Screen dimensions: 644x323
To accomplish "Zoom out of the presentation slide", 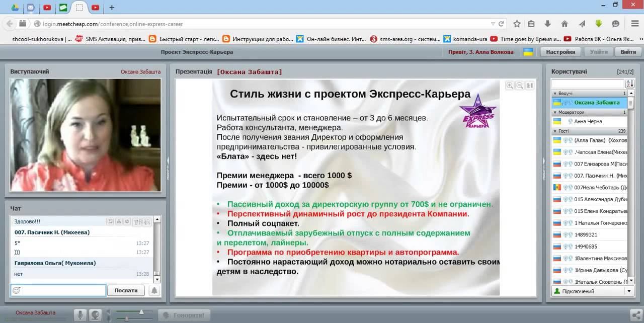I will (x=520, y=86).
